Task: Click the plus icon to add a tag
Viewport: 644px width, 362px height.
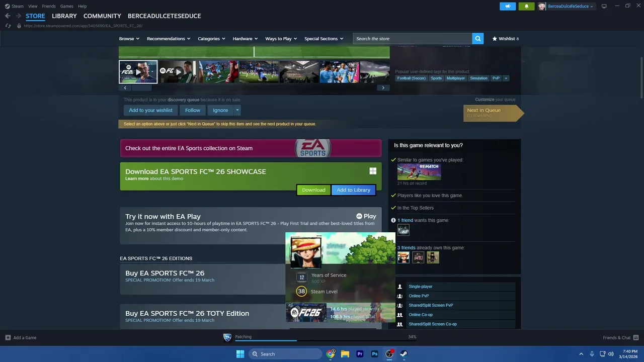Action: [x=506, y=78]
